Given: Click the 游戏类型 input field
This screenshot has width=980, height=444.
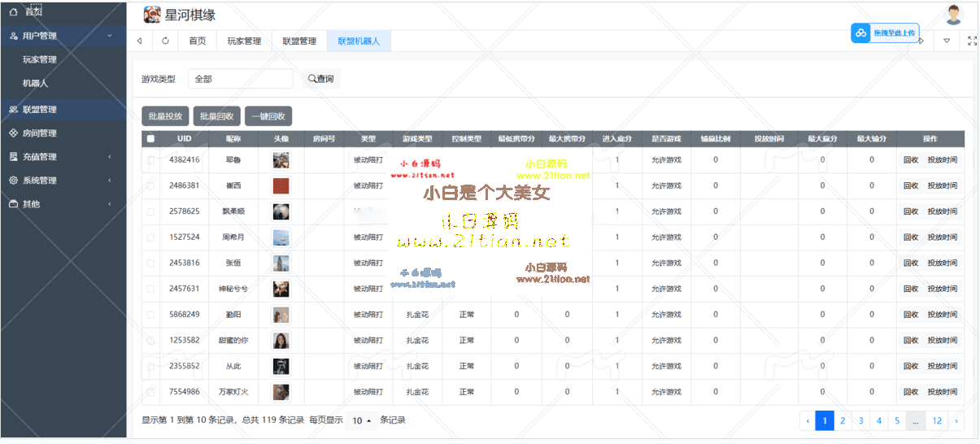Looking at the screenshot, I should coord(240,79).
